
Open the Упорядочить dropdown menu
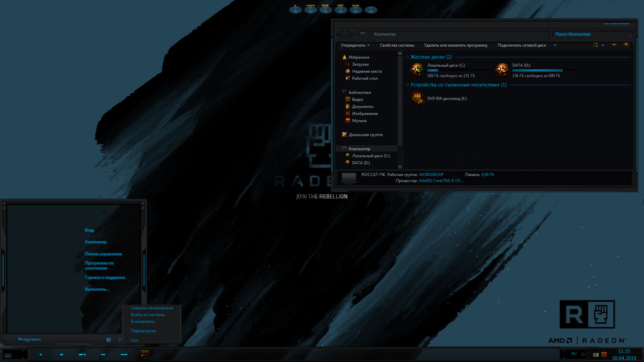(x=355, y=45)
